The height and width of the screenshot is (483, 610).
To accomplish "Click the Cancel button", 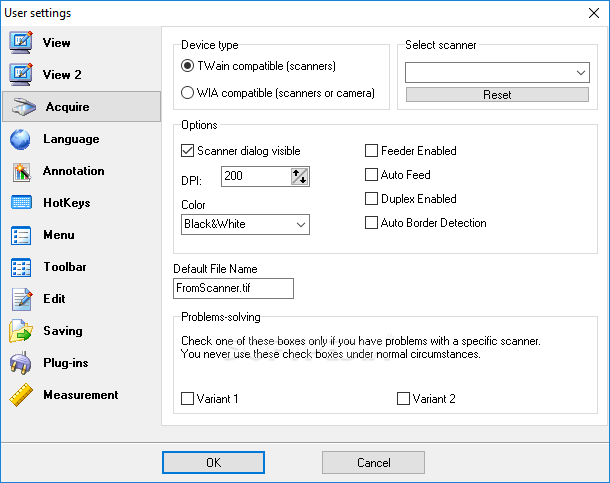I will (373, 462).
